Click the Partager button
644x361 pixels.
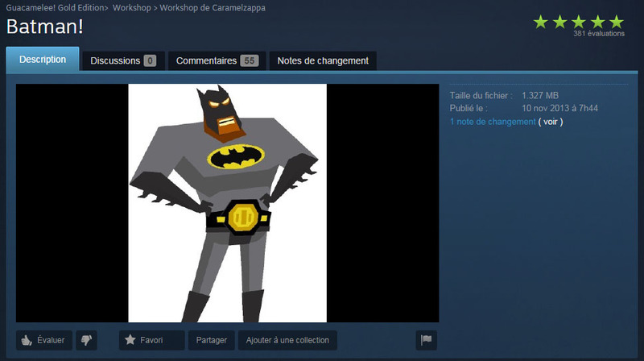212,340
